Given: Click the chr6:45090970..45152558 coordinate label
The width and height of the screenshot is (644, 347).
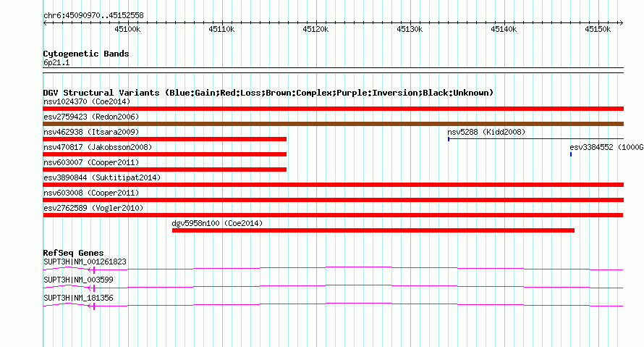Looking at the screenshot, I should (x=93, y=15).
